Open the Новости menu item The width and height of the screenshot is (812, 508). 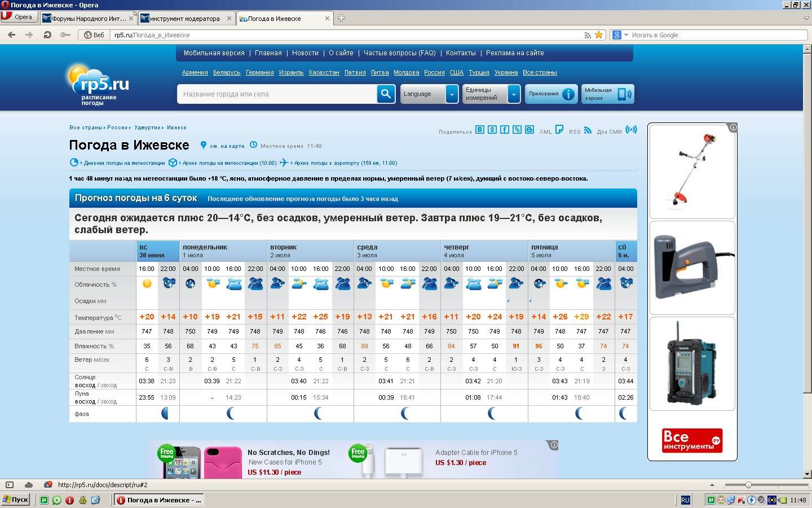coord(305,53)
